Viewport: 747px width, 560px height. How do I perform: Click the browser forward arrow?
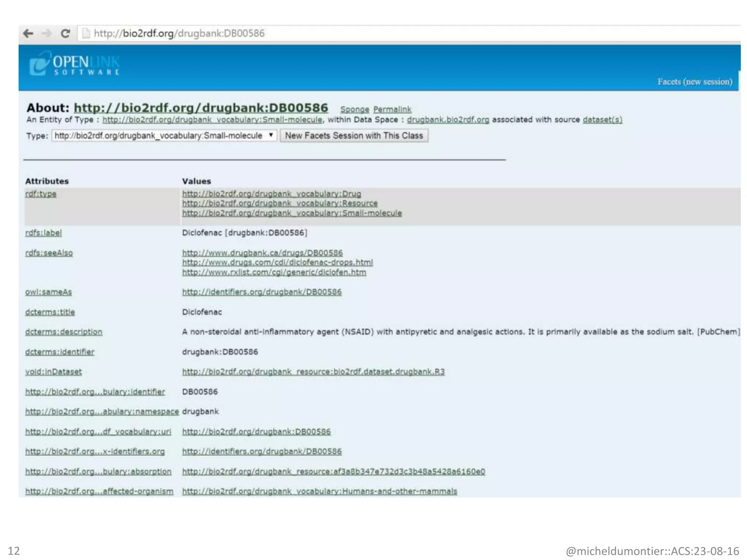[46, 34]
